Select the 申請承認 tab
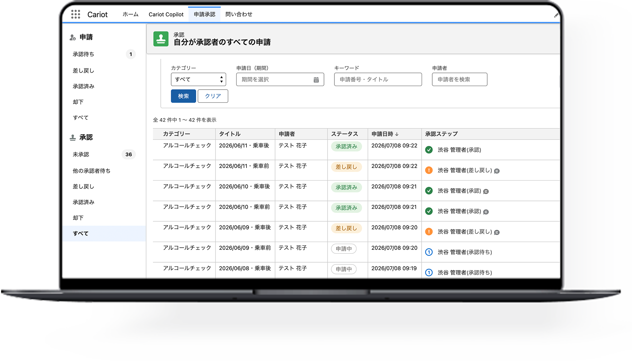632x364 pixels. 204,14
